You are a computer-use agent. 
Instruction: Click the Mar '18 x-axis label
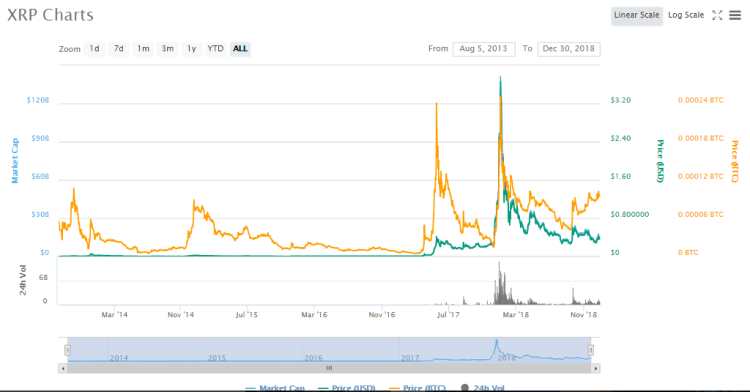516,315
